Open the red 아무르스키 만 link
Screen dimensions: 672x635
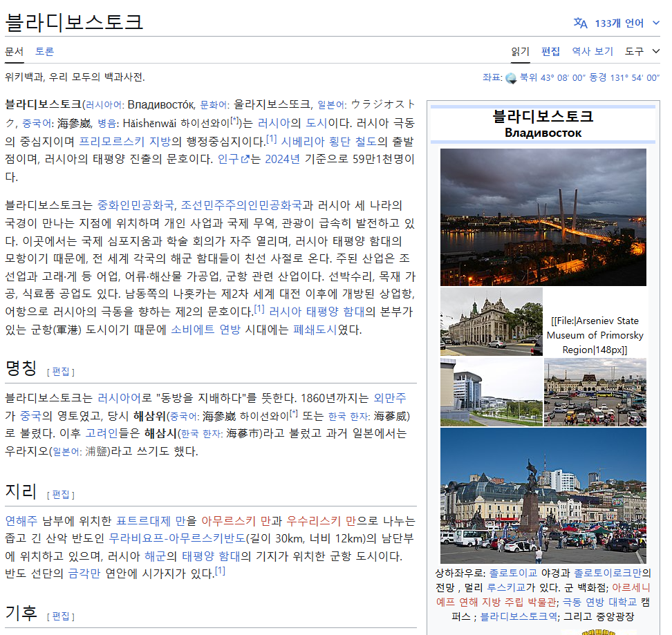click(x=236, y=521)
